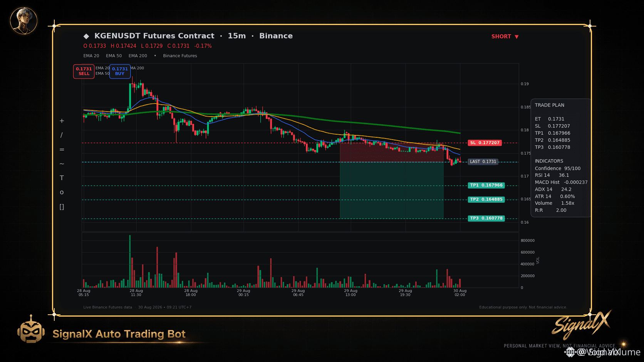Image resolution: width=644 pixels, height=362 pixels.
Task: Click TP3 0.160778 in the Trade Plan panel
Action: 552,147
